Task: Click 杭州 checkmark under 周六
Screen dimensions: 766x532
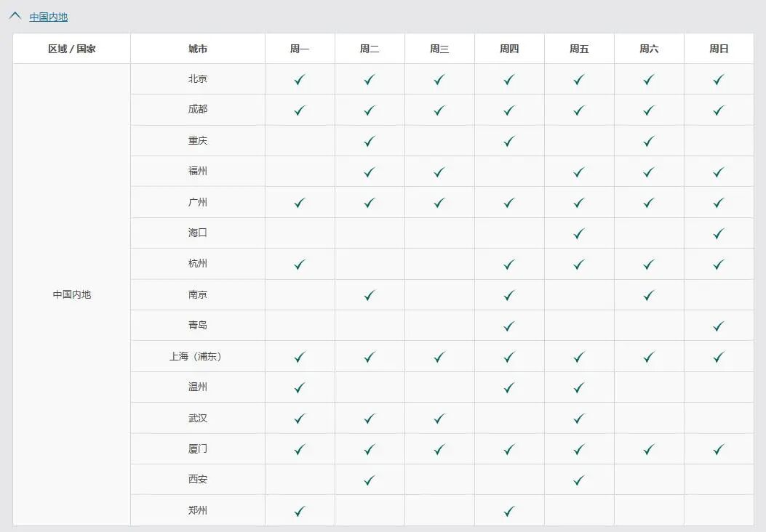Action: pos(649,265)
